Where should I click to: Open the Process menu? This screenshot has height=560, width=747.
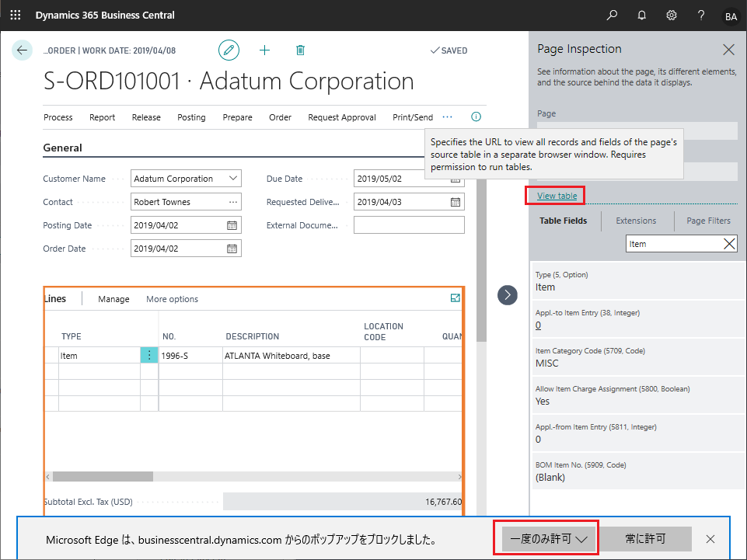coord(58,117)
